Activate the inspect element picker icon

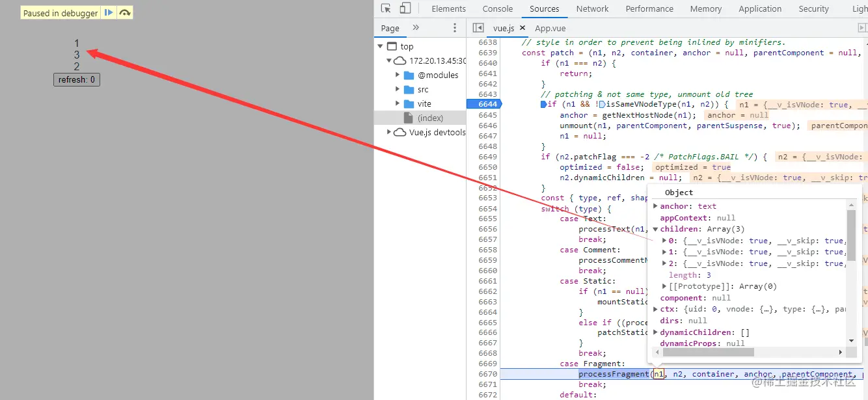tap(386, 8)
